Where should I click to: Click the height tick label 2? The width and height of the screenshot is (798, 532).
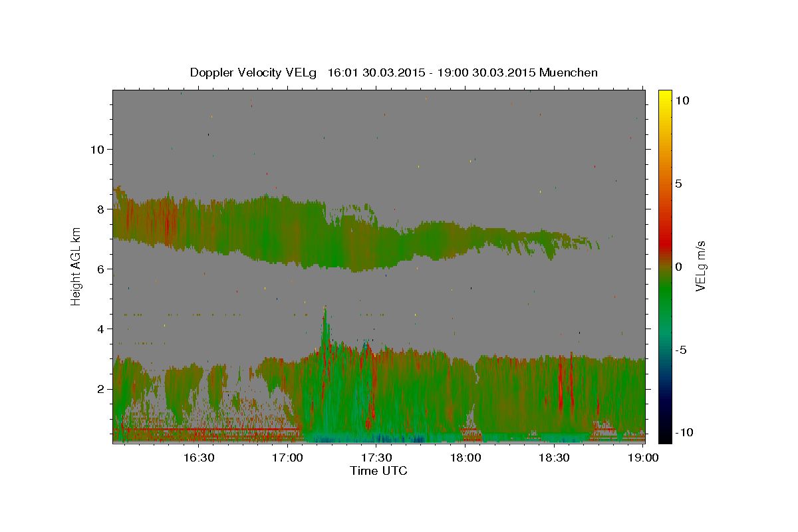coord(100,388)
